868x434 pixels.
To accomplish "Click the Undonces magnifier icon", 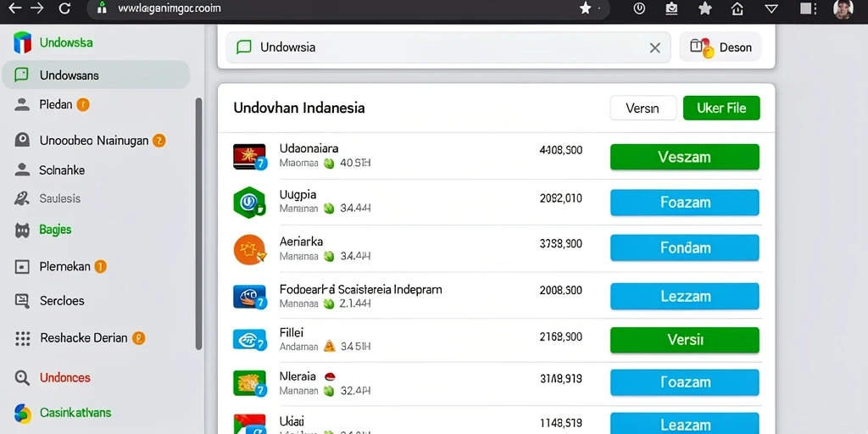I will tap(21, 377).
